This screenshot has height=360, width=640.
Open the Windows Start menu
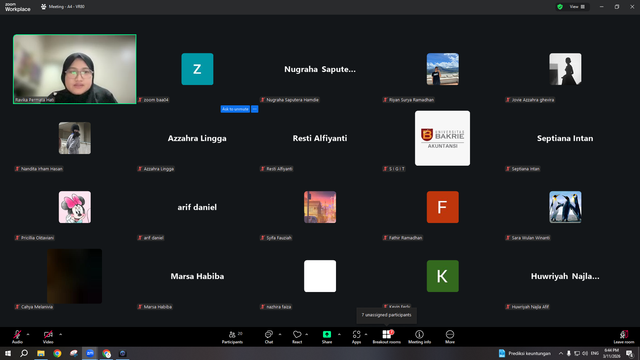(8, 353)
